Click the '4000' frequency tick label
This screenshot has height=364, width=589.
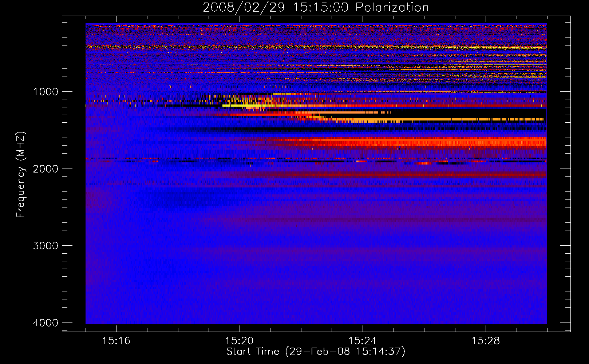[46, 323]
